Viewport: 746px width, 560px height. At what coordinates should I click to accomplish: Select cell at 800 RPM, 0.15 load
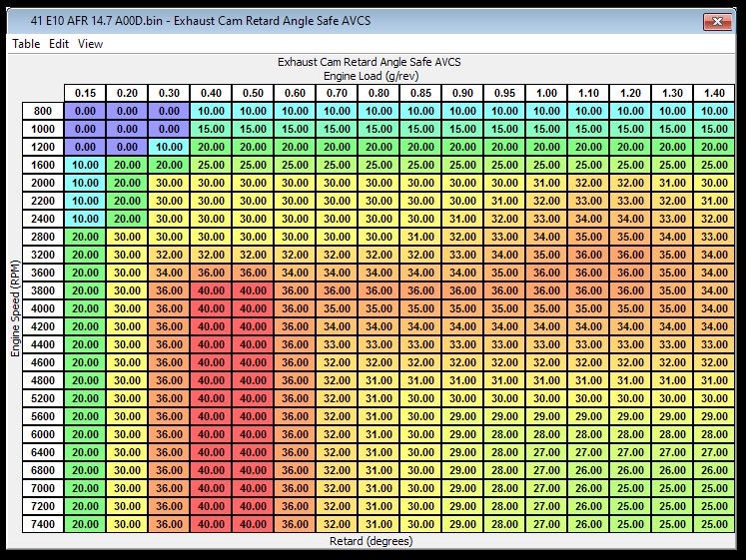click(x=85, y=111)
